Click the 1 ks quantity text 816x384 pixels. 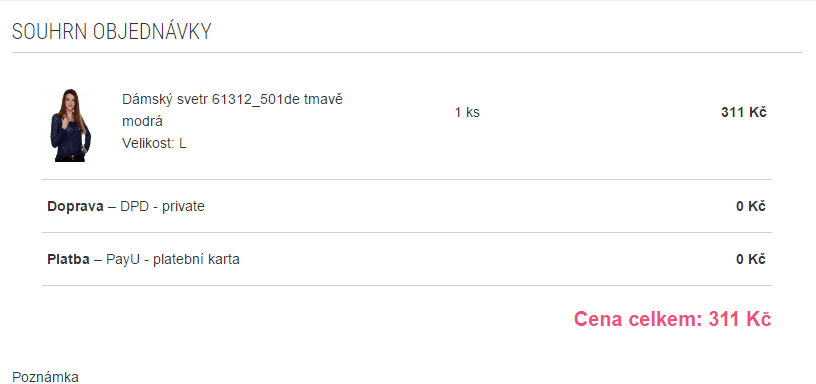467,112
